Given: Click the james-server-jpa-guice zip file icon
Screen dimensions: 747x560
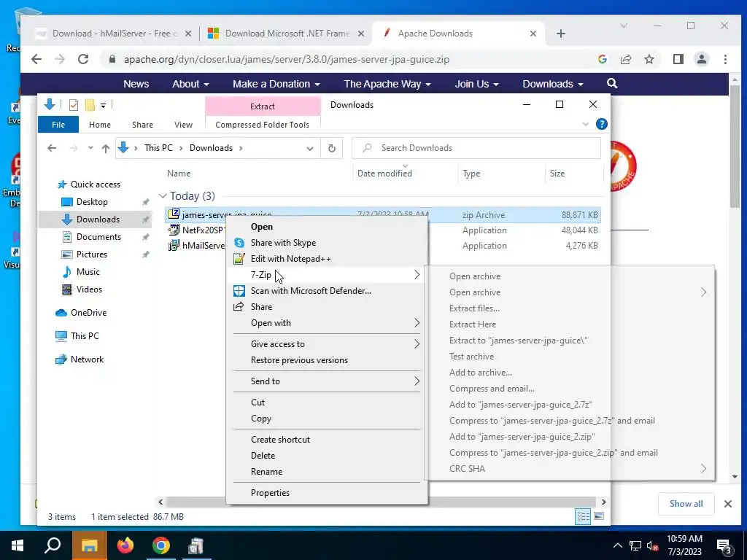Looking at the screenshot, I should click(174, 215).
